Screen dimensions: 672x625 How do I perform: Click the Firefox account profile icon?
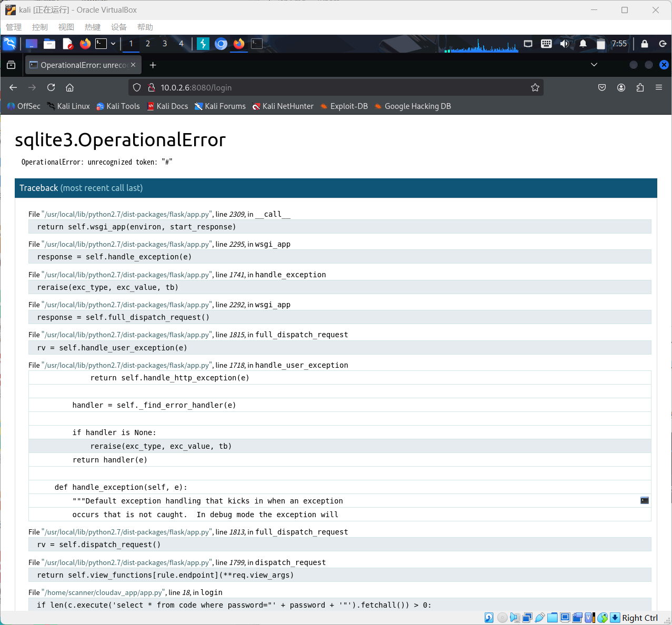621,87
